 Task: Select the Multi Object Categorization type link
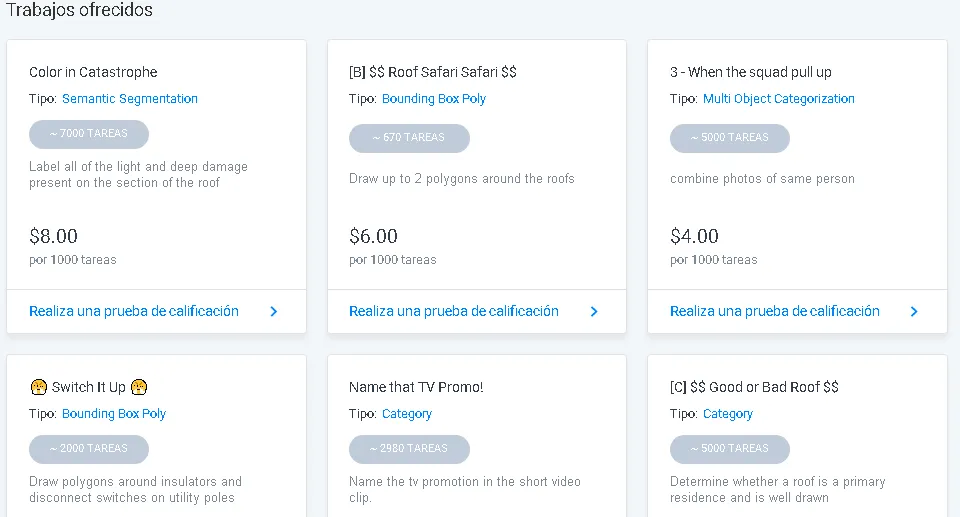coord(778,99)
